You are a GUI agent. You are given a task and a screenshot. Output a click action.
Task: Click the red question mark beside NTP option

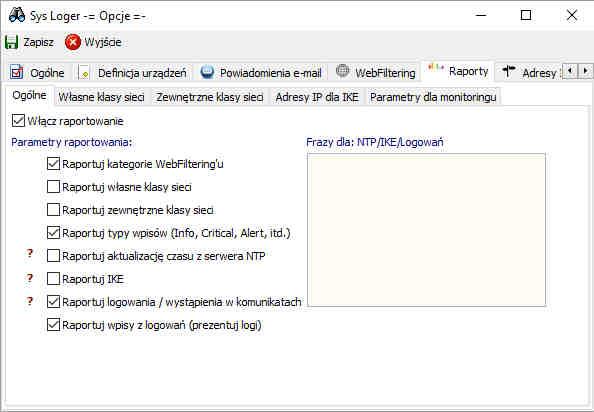pos(30,253)
